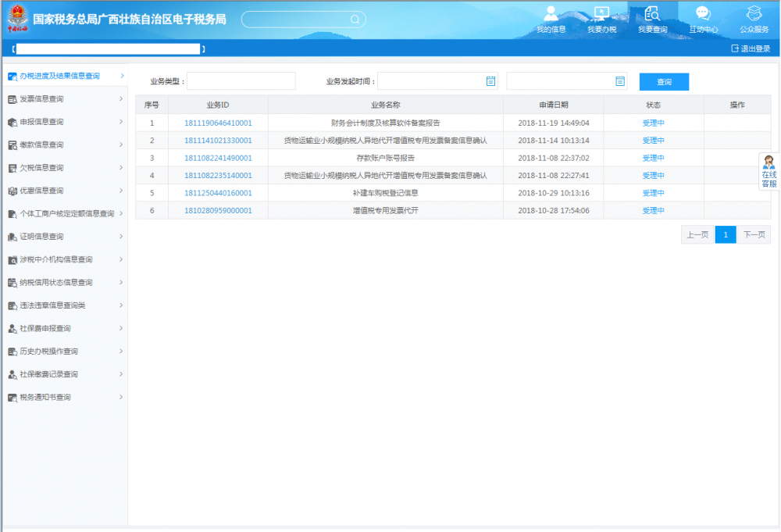Open calendar icon for end date field
This screenshot has height=532, width=781.
point(620,81)
